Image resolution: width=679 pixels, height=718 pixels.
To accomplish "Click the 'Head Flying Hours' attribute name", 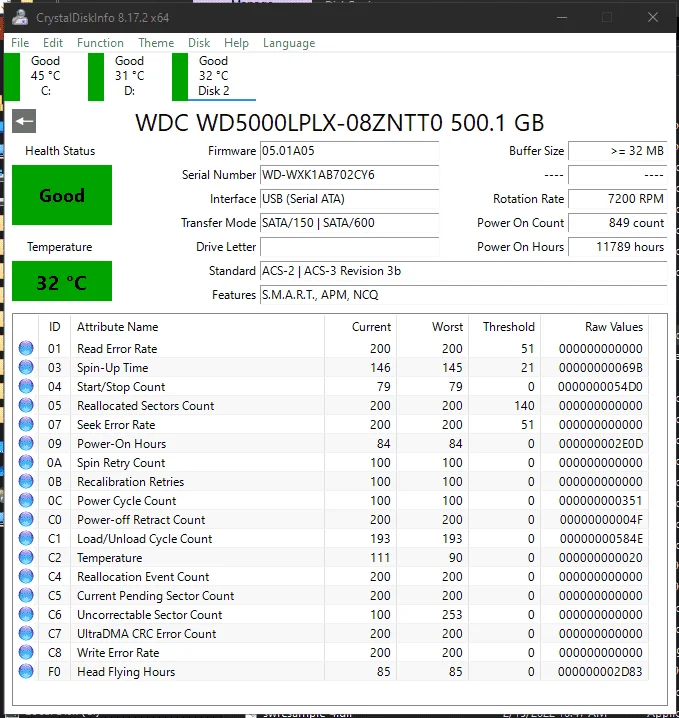I will [x=126, y=672].
